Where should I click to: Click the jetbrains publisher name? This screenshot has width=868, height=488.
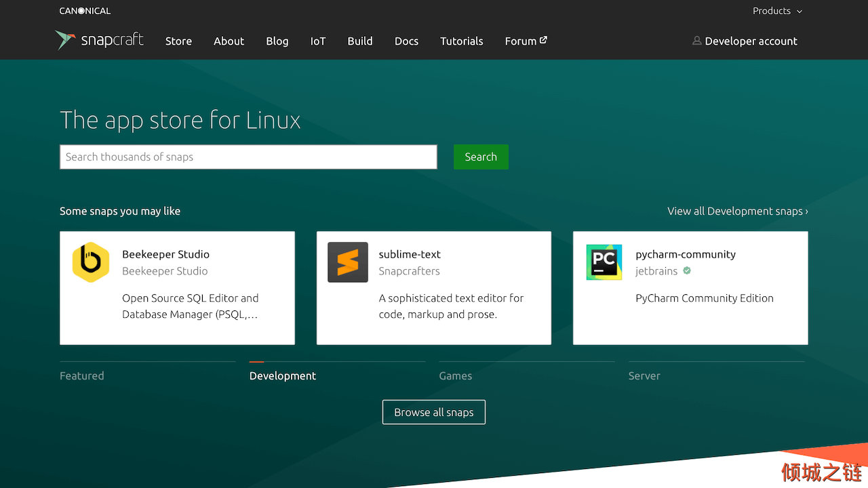(x=656, y=270)
